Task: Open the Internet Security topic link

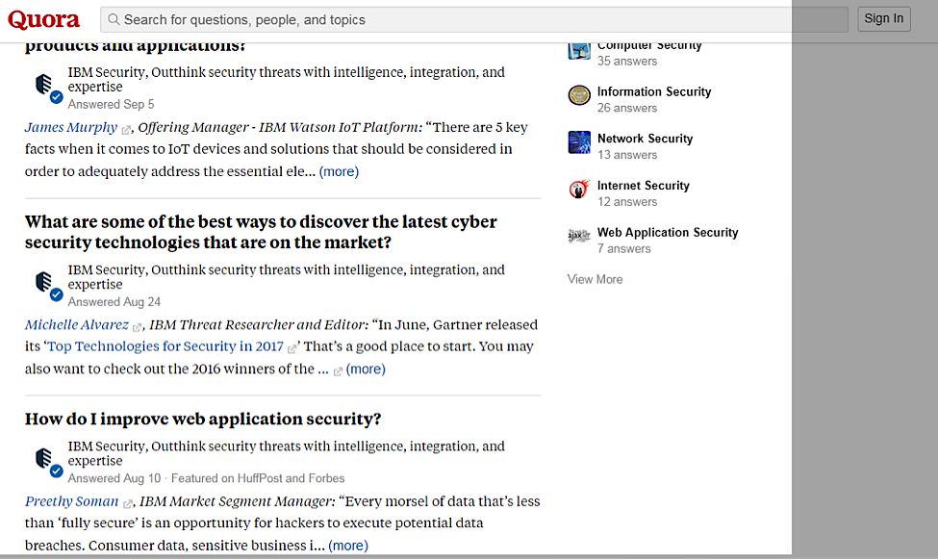Action: point(643,186)
